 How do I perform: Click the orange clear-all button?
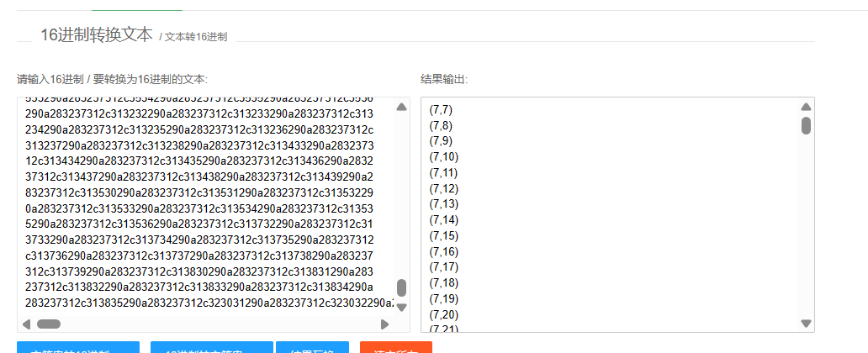396,347
